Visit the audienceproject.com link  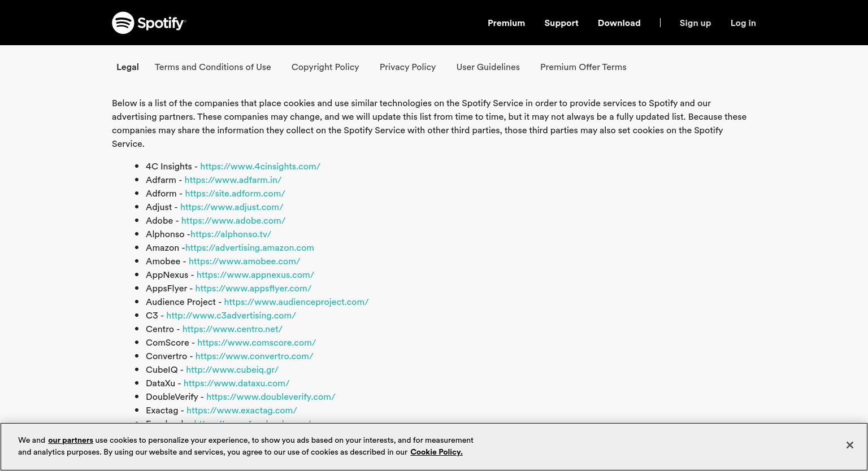pyautogui.click(x=296, y=302)
